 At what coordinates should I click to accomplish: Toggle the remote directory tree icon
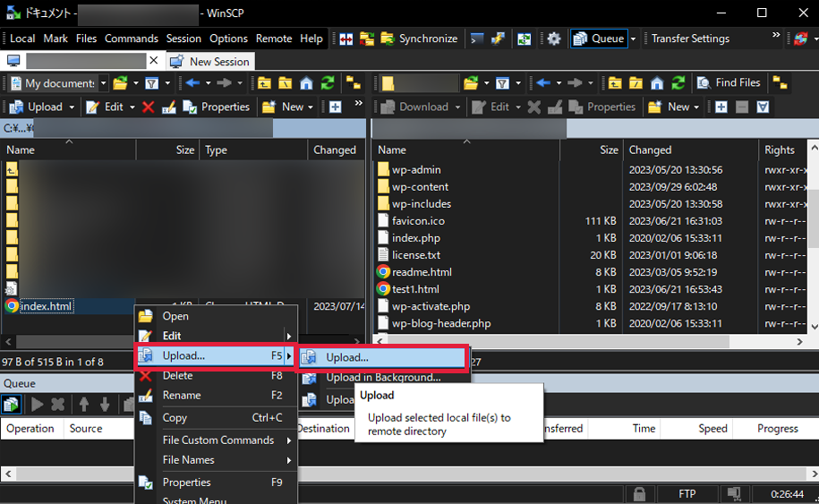click(781, 83)
